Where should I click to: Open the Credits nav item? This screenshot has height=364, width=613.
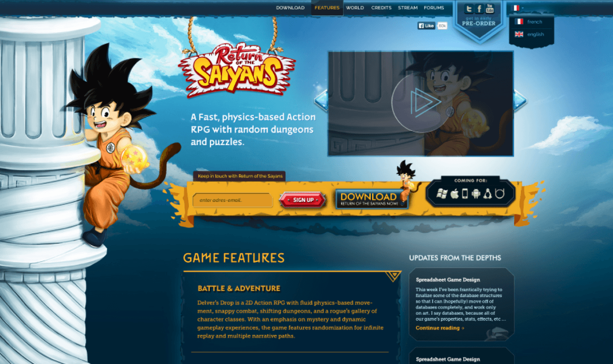point(381,8)
